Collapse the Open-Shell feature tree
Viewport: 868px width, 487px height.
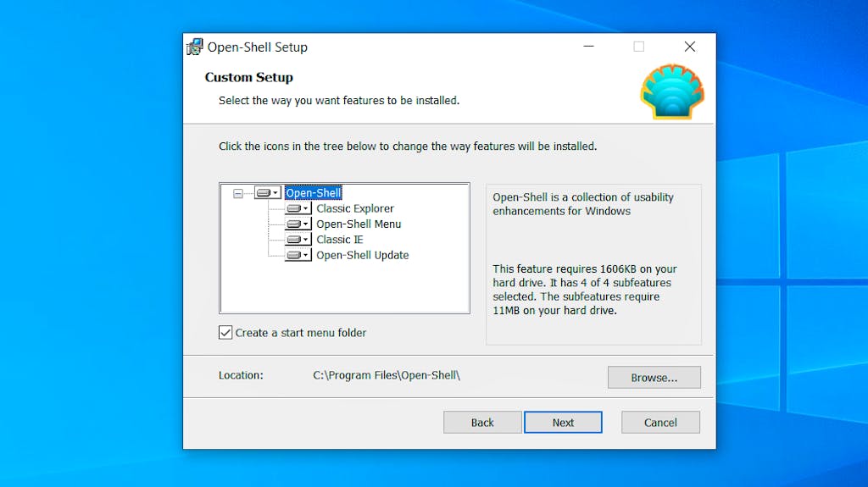[238, 193]
